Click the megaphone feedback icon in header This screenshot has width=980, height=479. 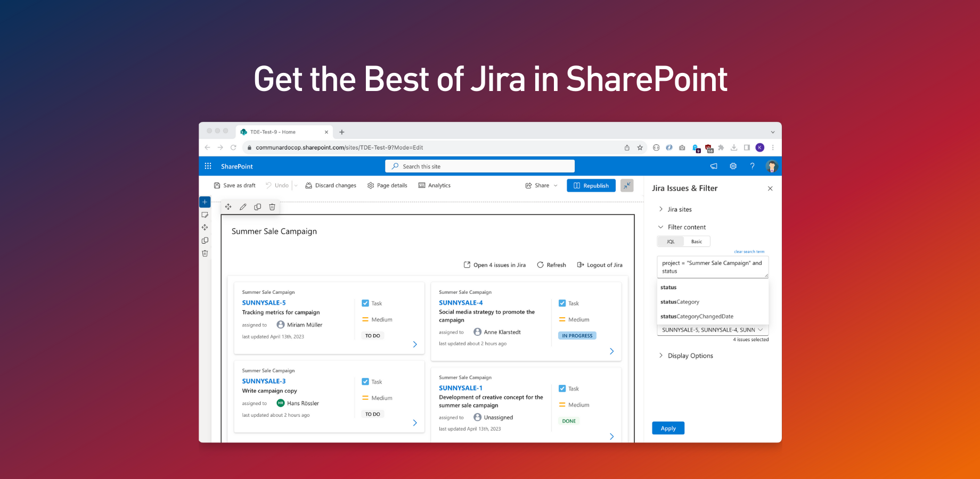[714, 166]
